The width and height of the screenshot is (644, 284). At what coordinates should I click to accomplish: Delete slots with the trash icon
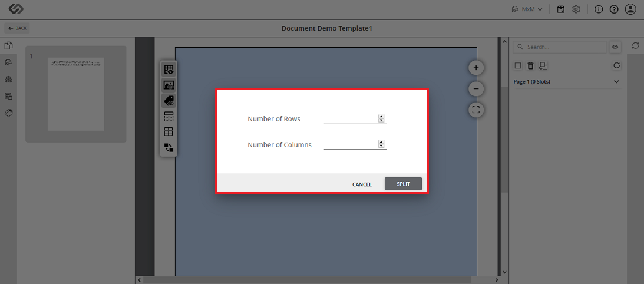click(531, 65)
